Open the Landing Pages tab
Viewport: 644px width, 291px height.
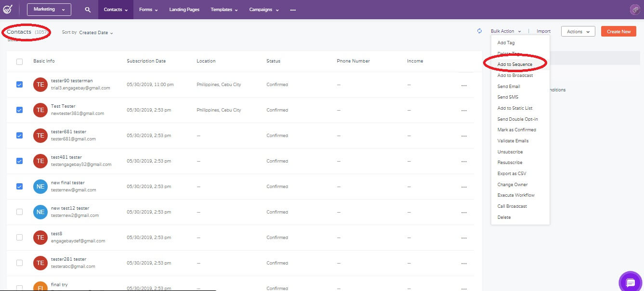click(x=184, y=10)
